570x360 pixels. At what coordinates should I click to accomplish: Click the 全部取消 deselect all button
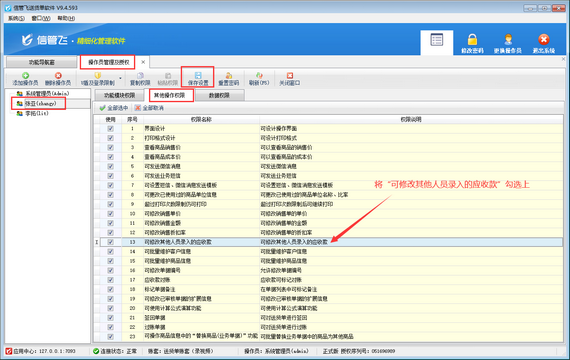149,108
